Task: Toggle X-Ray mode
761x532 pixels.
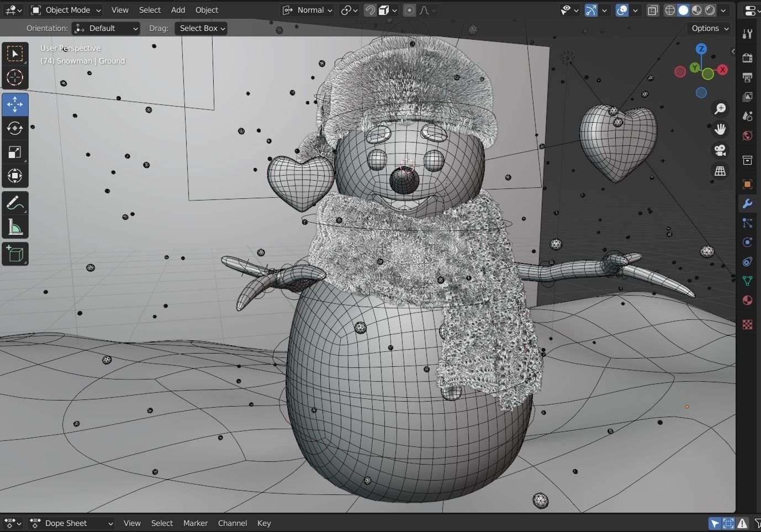Action: click(x=652, y=10)
